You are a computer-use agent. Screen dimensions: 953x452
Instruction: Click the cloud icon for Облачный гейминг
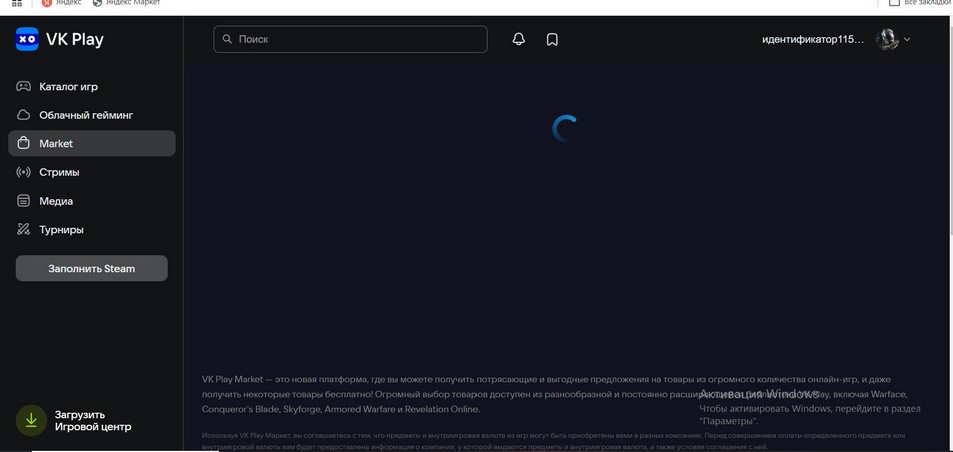point(23,115)
